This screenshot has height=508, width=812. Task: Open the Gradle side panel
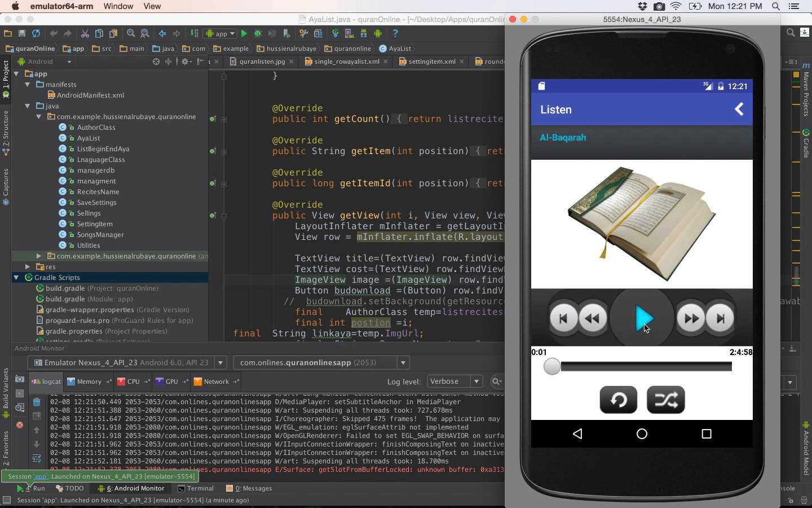806,143
